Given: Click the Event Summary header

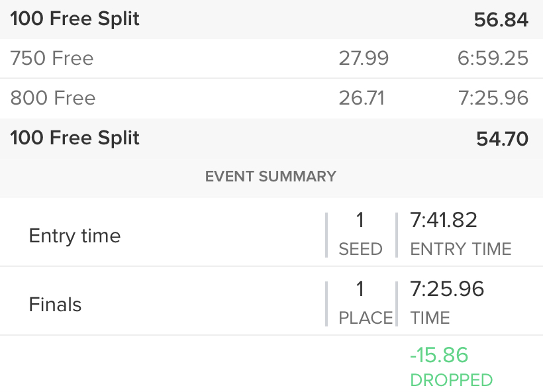Looking at the screenshot, I should click(x=271, y=177).
